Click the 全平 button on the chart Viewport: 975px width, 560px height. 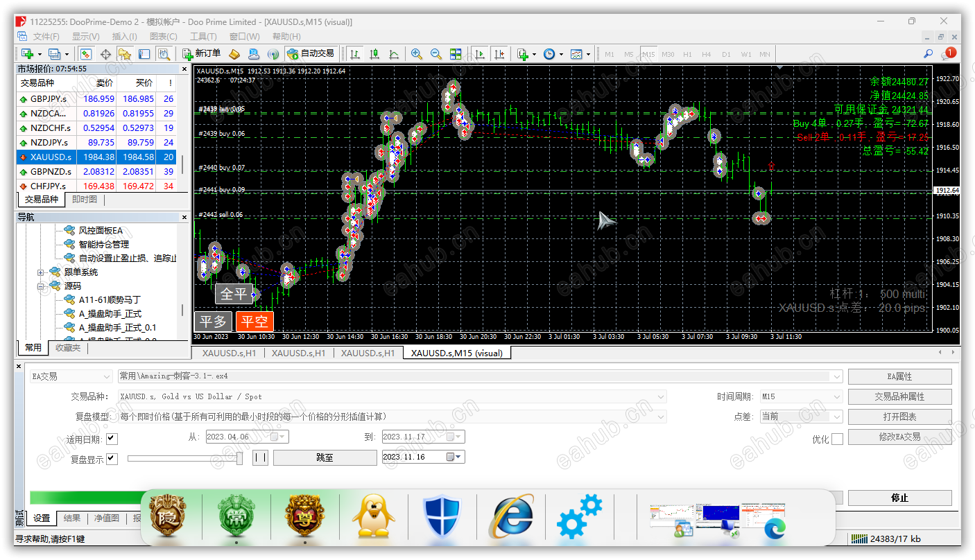pos(233,294)
